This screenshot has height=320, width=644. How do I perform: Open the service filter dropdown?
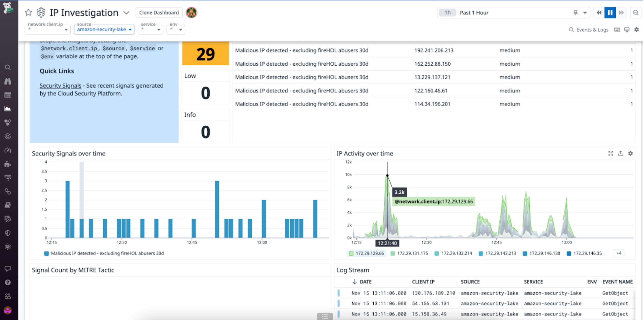150,29
